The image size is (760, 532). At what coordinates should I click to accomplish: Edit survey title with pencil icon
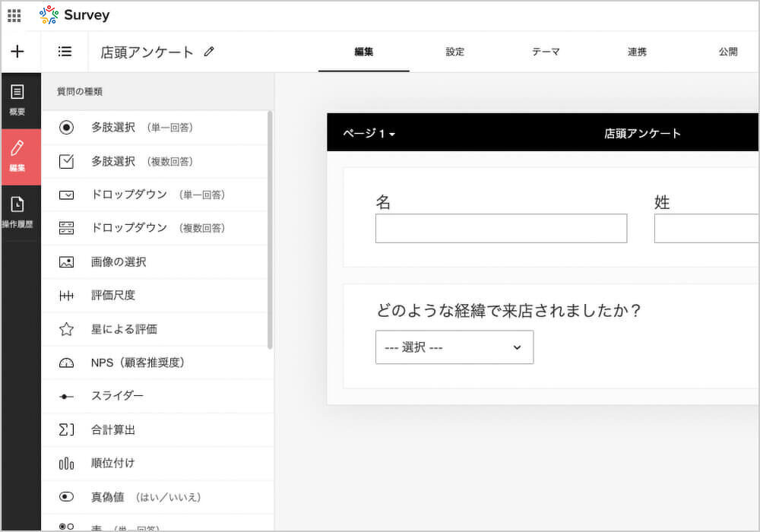click(210, 52)
